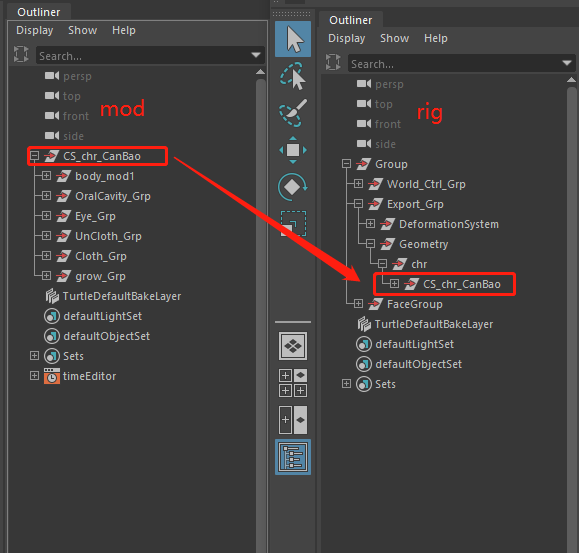Viewport: 579px width, 553px height.
Task: Choose the Paint Selection tool
Action: 293,113
